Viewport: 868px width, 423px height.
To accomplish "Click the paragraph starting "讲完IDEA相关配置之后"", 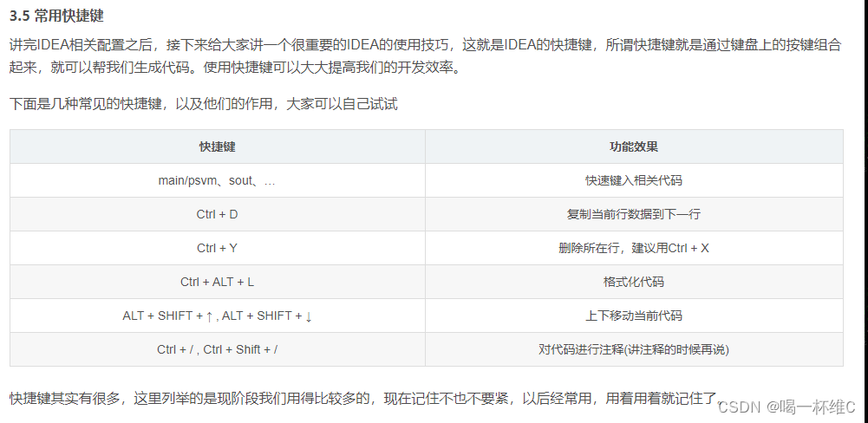I will [426, 57].
